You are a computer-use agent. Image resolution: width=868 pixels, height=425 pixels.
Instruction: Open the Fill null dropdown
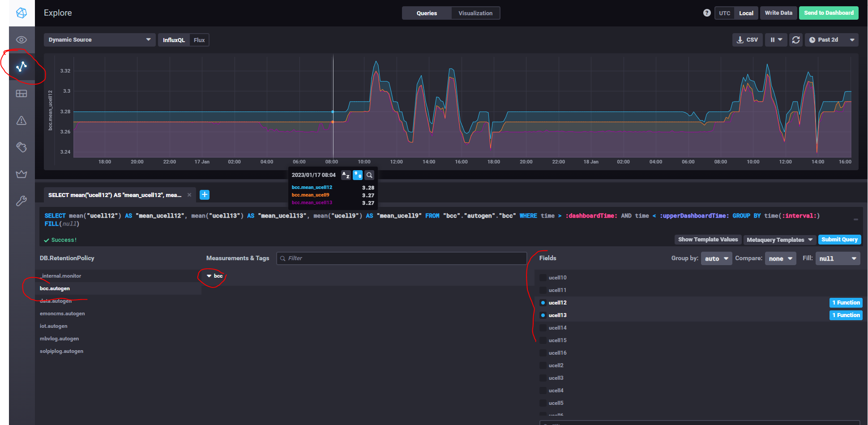838,258
